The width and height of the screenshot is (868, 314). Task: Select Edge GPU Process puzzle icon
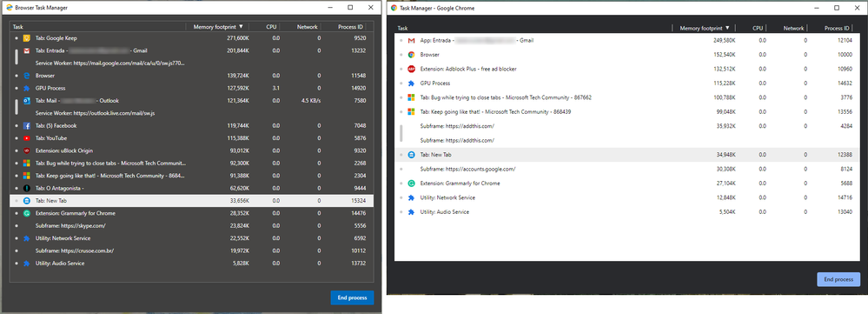[x=26, y=88]
